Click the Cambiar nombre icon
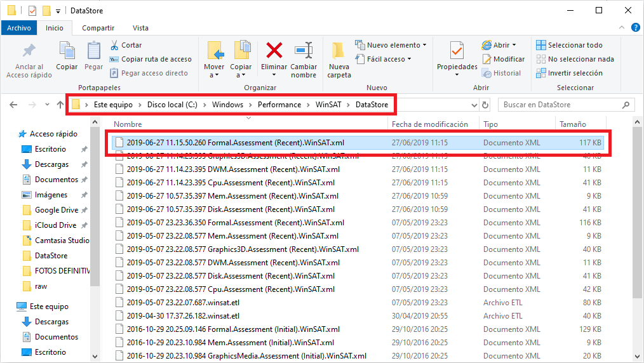 click(304, 50)
